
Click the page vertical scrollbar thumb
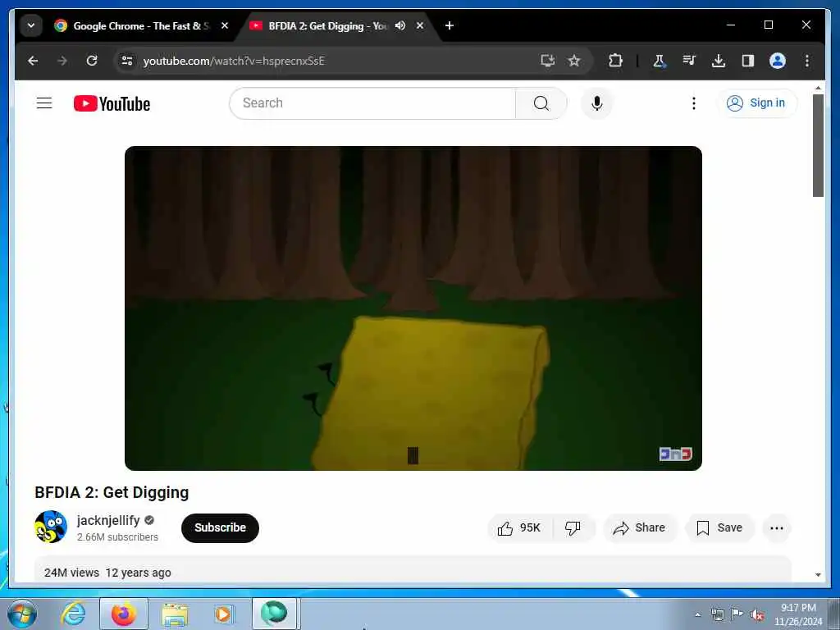pyautogui.click(x=818, y=146)
